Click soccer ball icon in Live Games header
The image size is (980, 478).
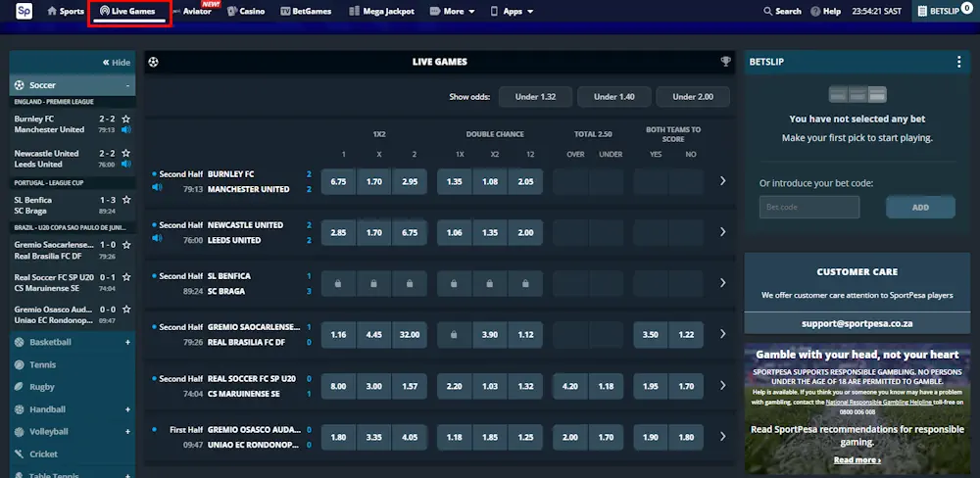154,62
